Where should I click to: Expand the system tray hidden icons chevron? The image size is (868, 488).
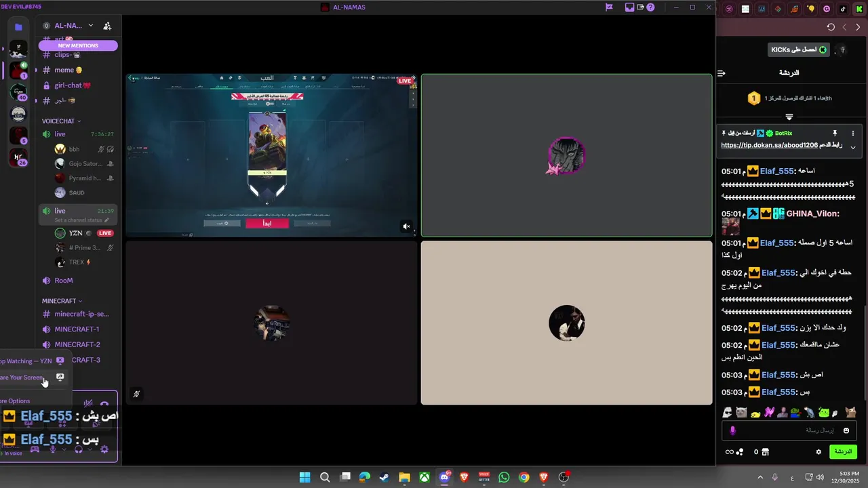(x=759, y=477)
